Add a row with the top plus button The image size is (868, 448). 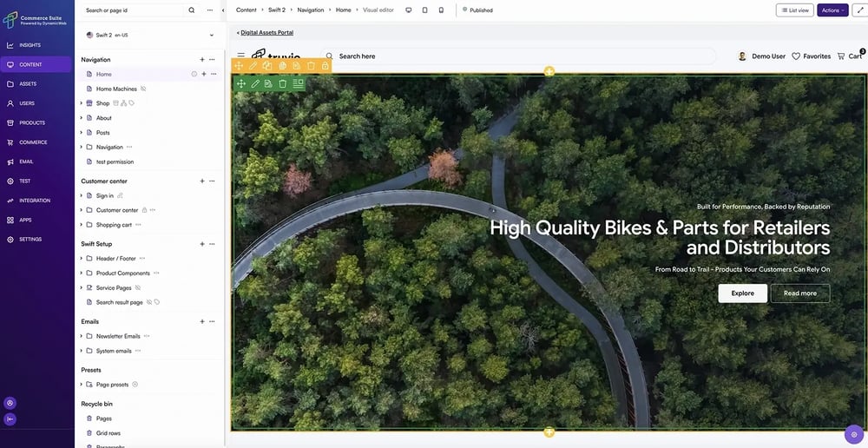tap(549, 71)
